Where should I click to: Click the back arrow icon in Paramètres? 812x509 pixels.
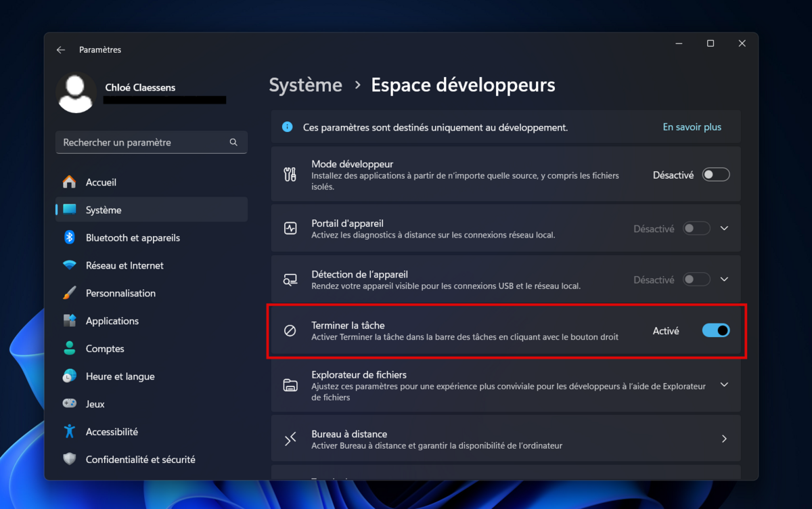coord(61,50)
